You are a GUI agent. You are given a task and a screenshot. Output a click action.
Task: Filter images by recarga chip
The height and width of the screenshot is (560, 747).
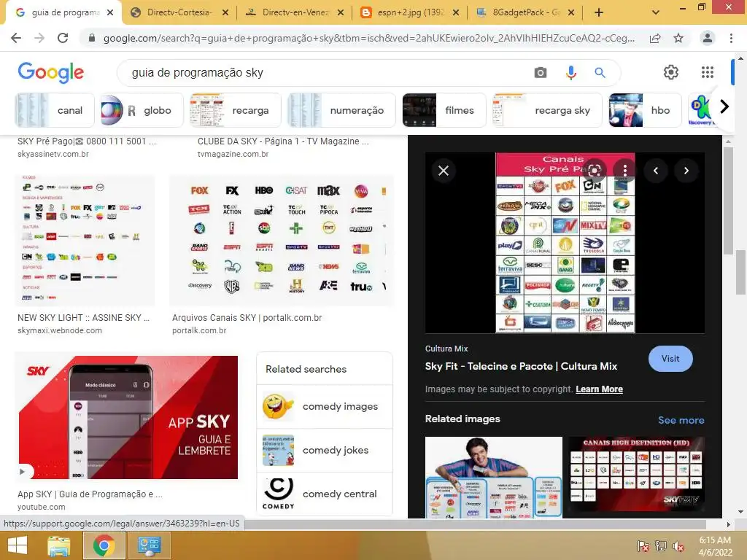coord(236,111)
